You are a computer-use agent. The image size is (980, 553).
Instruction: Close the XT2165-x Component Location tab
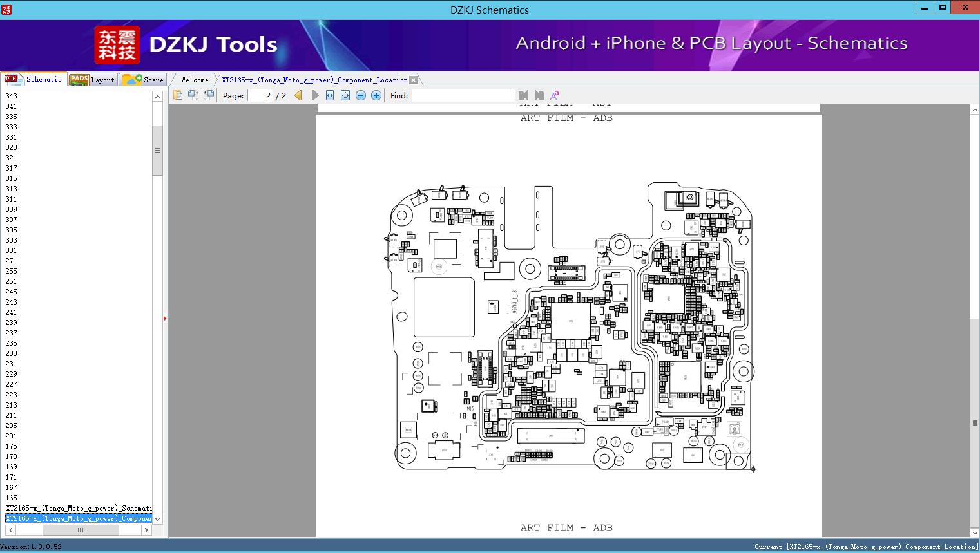pyautogui.click(x=414, y=80)
